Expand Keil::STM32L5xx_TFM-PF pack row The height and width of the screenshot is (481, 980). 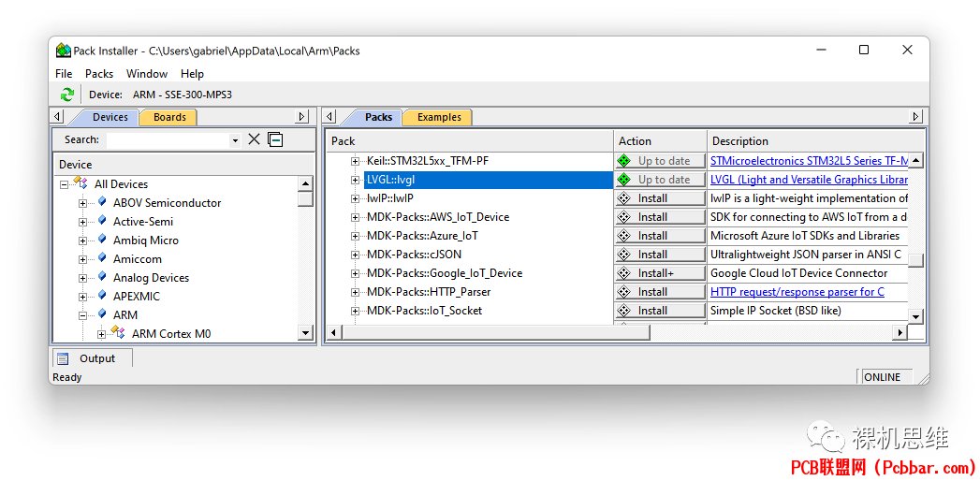pyautogui.click(x=355, y=161)
